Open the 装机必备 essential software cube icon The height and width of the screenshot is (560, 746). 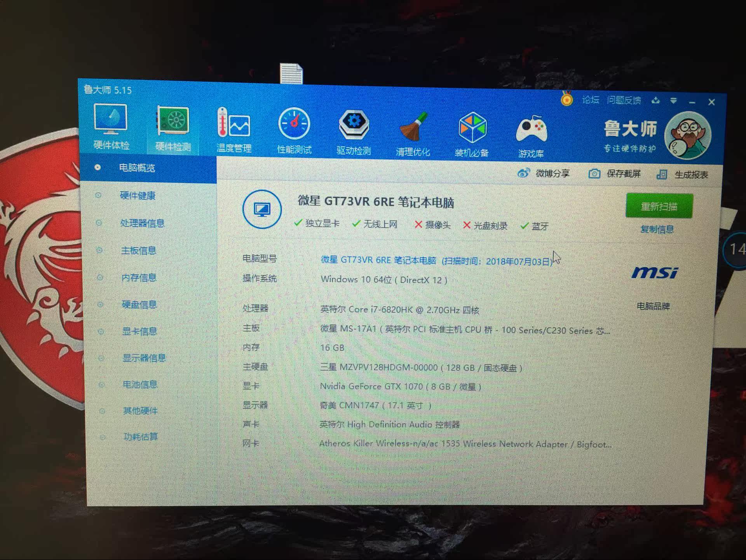[x=472, y=128]
